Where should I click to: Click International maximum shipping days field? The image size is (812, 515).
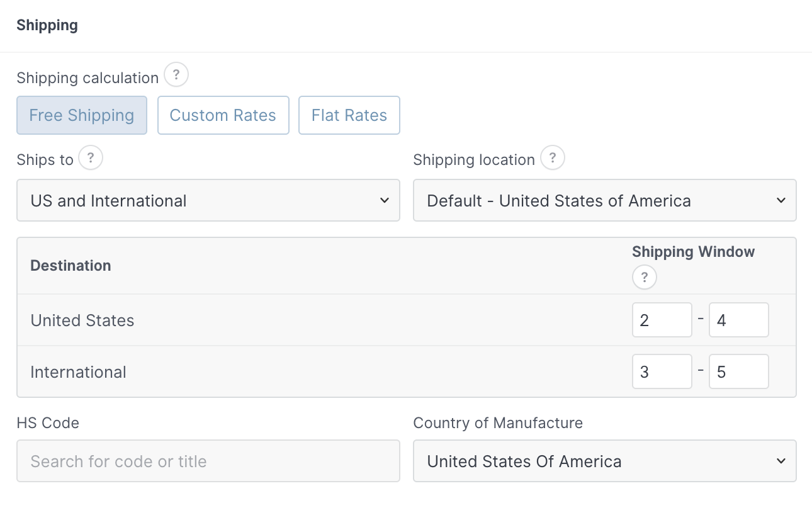click(x=738, y=371)
